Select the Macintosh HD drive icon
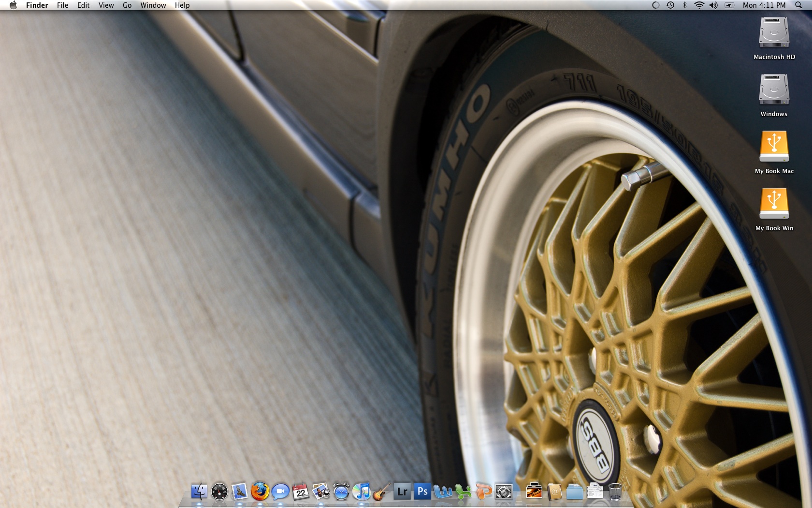Screen dimensions: 812x508 (774, 38)
